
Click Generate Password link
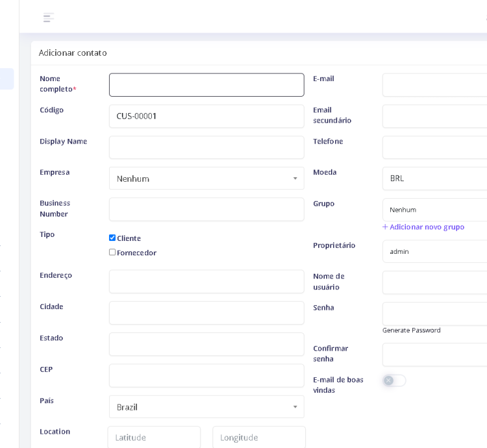(x=412, y=330)
